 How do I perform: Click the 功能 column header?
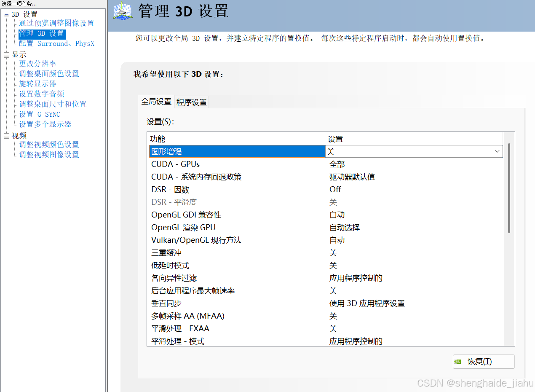[x=236, y=139]
